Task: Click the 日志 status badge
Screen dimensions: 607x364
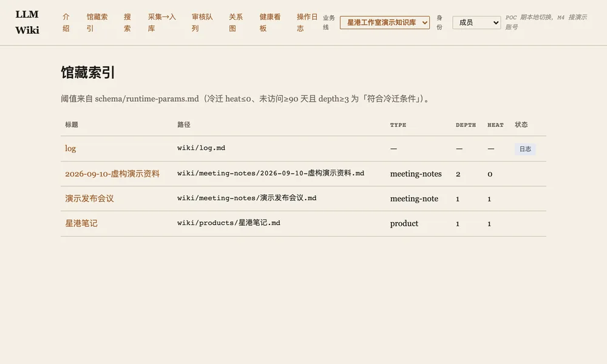Action: tap(525, 149)
